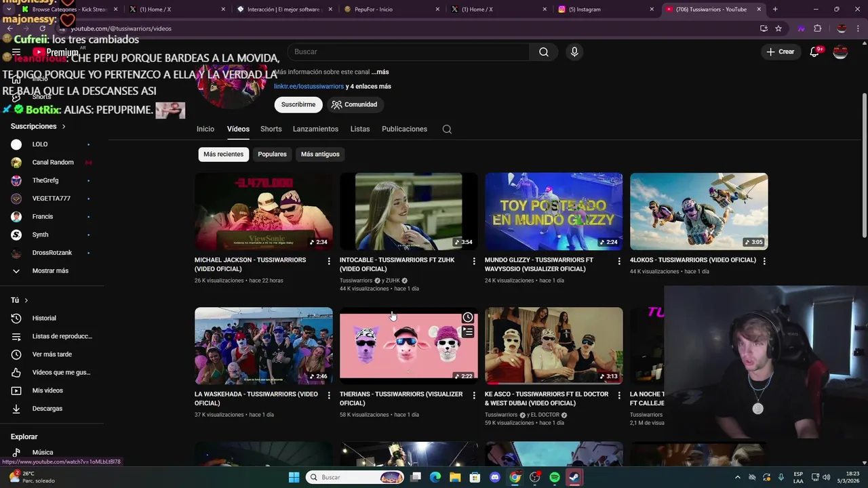Open MUNDO GLIZZY video thumbnail
This screenshot has height=488, width=868.
554,211
